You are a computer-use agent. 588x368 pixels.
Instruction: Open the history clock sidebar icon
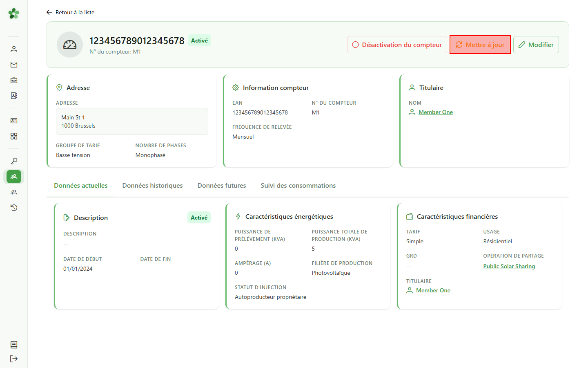14,208
